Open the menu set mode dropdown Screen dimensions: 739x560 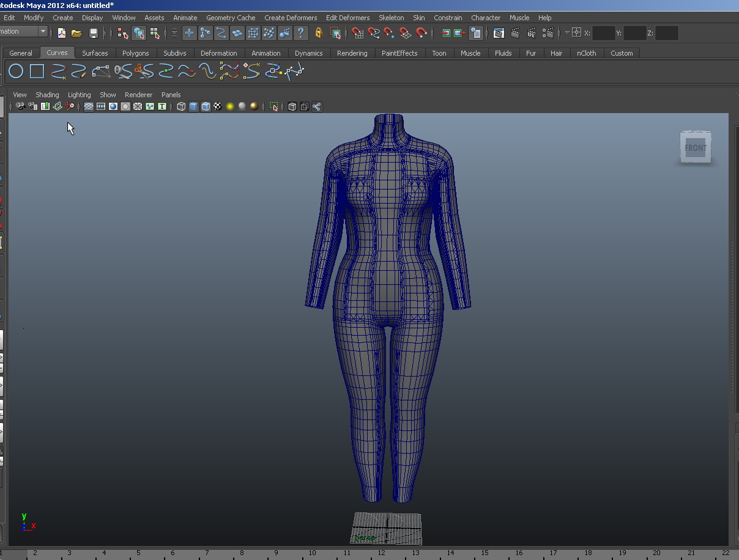pos(42,31)
